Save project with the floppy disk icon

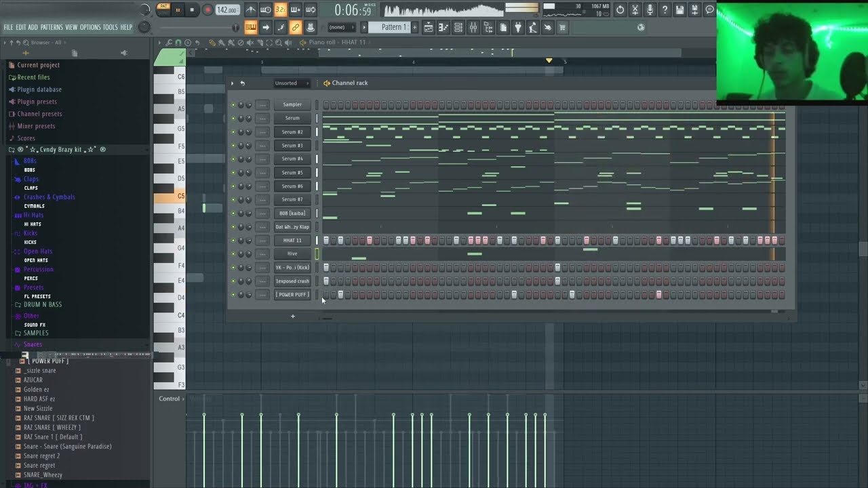[x=679, y=9]
